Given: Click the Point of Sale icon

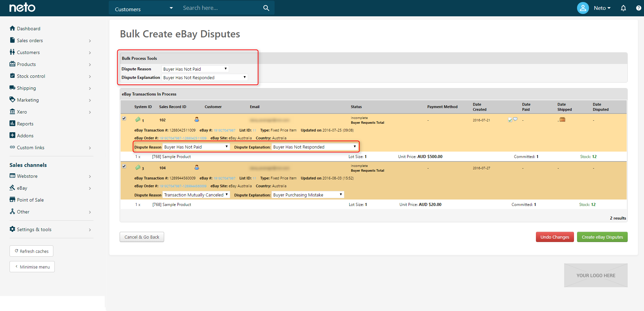Looking at the screenshot, I should tap(13, 200).
